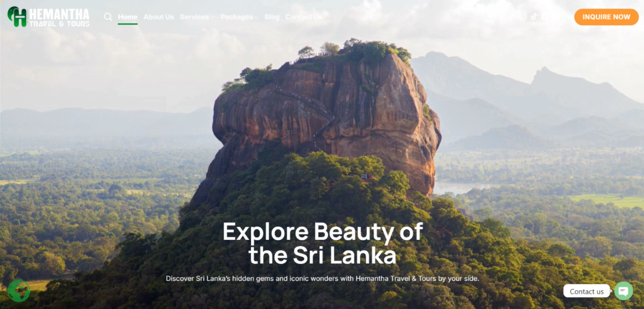Go to the Home nav item
The image size is (644, 309).
(x=127, y=17)
